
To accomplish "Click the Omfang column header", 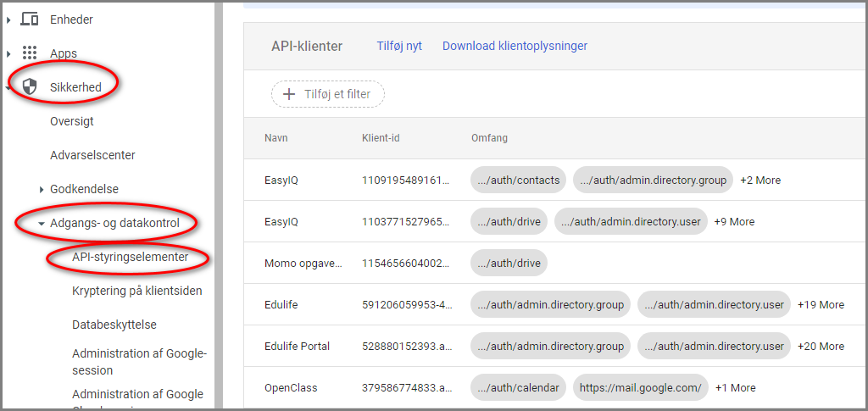I will point(489,138).
